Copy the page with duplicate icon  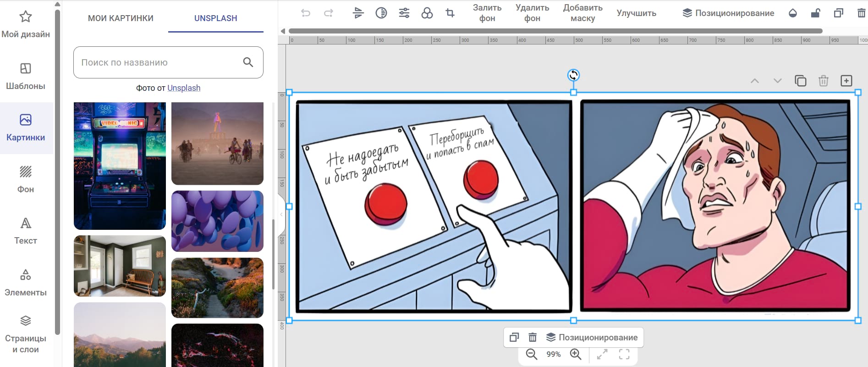(801, 81)
